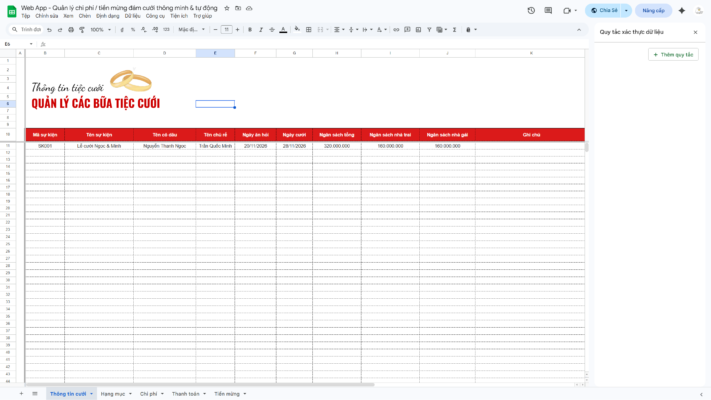Toggle italic formatting
This screenshot has height=400, width=711.
point(261,29)
